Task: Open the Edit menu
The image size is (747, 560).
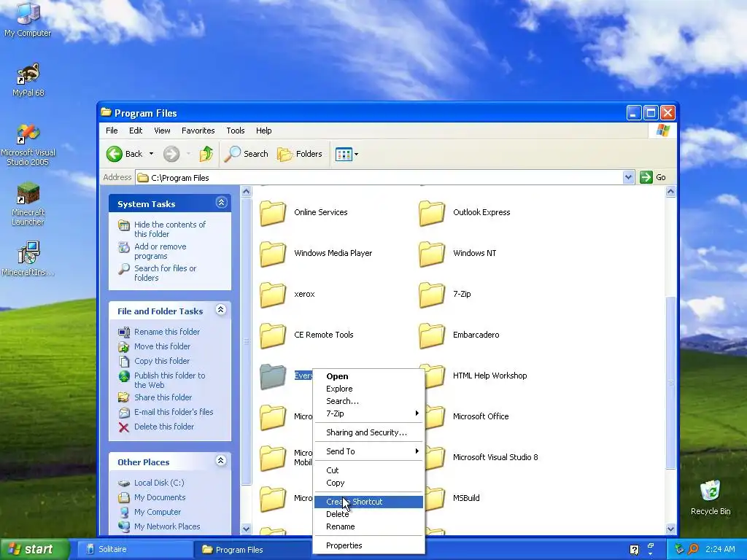Action: 135,131
